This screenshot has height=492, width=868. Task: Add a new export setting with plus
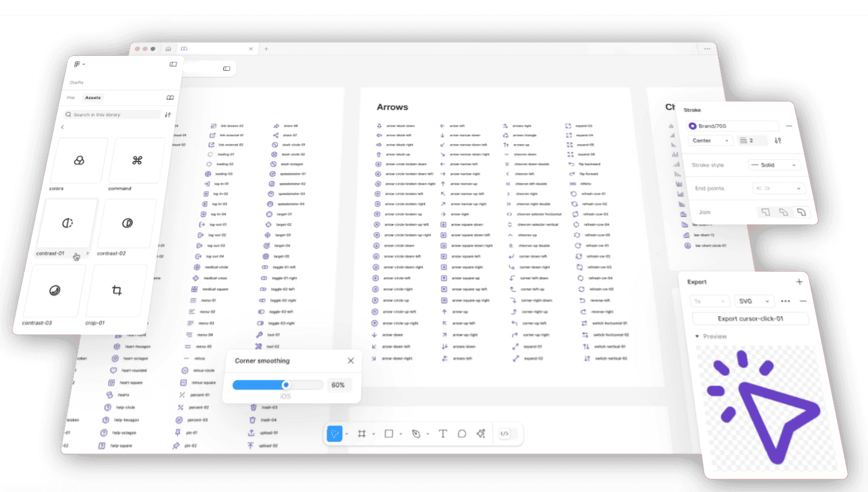pyautogui.click(x=799, y=282)
